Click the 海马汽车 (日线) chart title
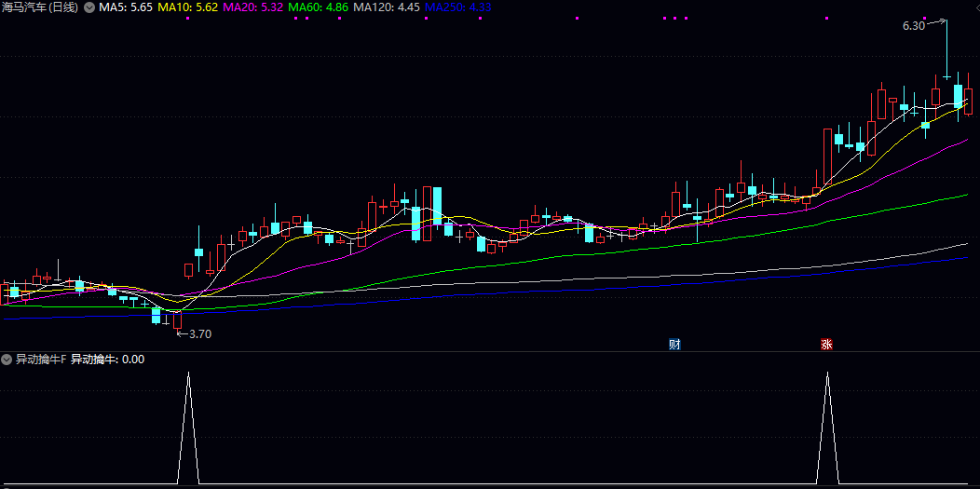Image resolution: width=980 pixels, height=489 pixels. click(x=39, y=7)
